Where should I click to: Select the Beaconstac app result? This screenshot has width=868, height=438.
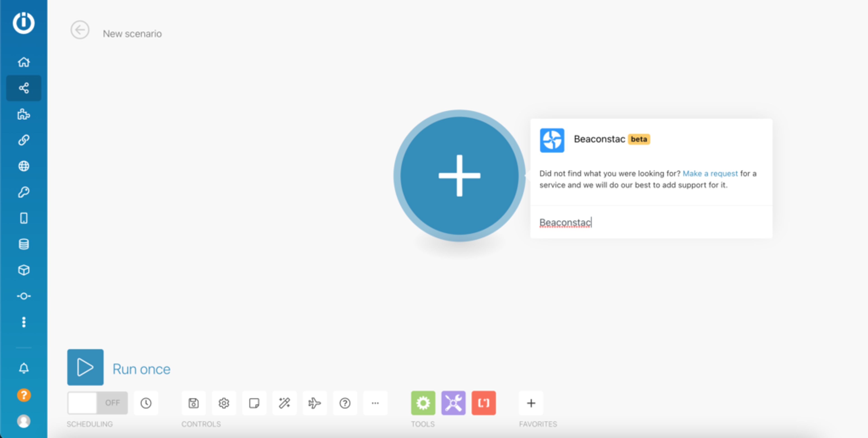click(651, 140)
